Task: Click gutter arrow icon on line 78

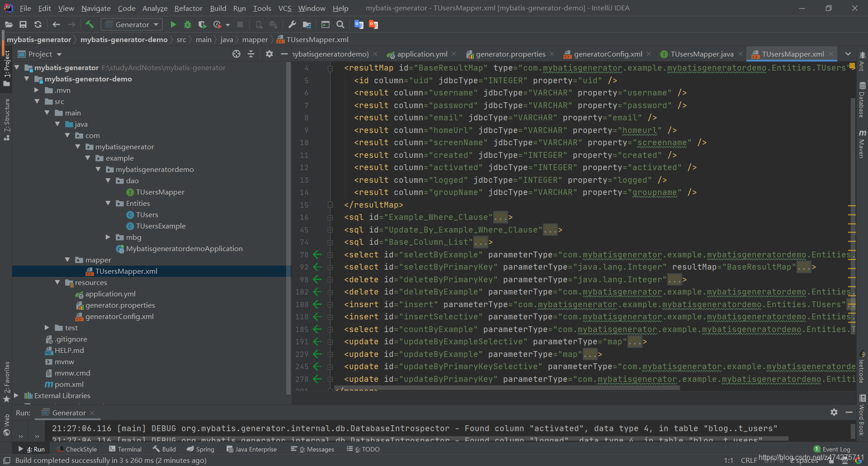Action: tap(317, 255)
